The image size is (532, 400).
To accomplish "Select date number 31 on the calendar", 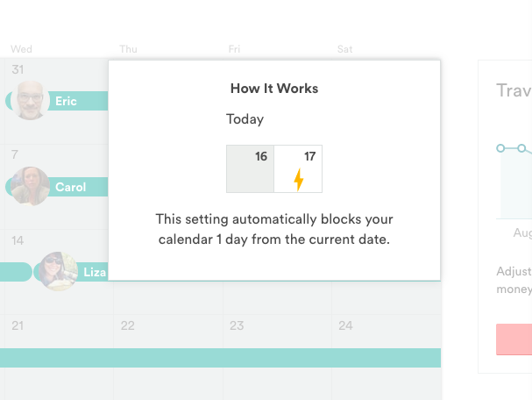I will click(x=18, y=69).
